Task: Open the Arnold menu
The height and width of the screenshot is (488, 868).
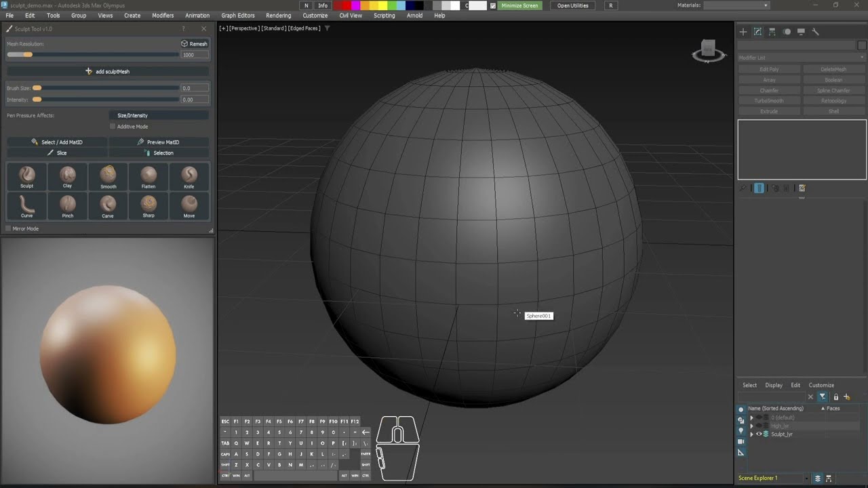Action: tap(414, 16)
